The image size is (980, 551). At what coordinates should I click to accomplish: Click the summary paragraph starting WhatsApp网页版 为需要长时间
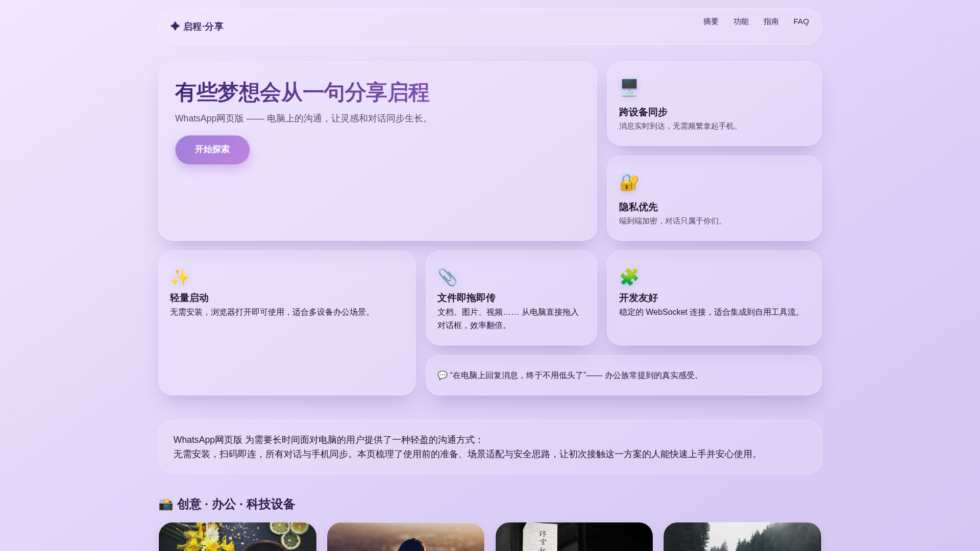tap(467, 447)
